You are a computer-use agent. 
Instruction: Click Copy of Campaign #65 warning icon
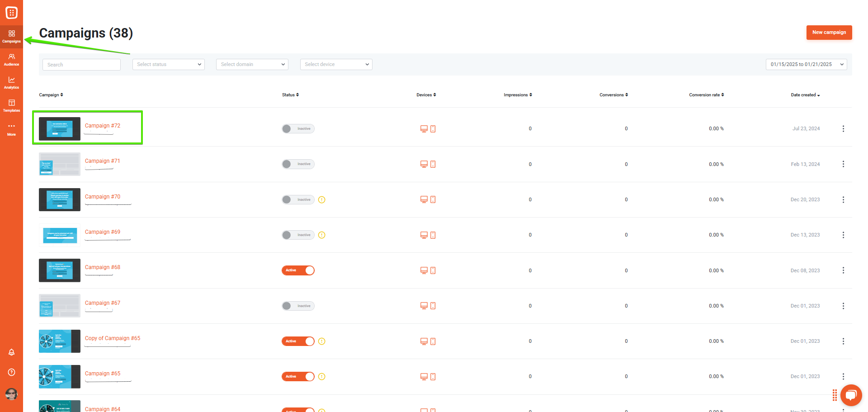coord(322,341)
